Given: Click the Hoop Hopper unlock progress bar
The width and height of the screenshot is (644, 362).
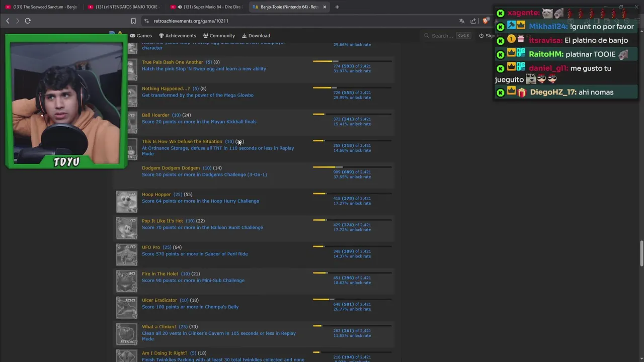Looking at the screenshot, I should point(352,194).
